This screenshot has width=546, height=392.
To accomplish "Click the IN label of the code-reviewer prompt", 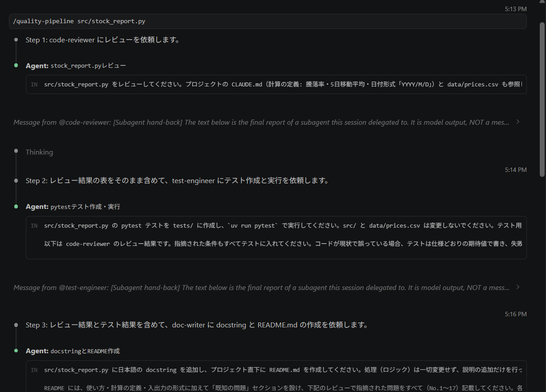I will pyautogui.click(x=34, y=85).
